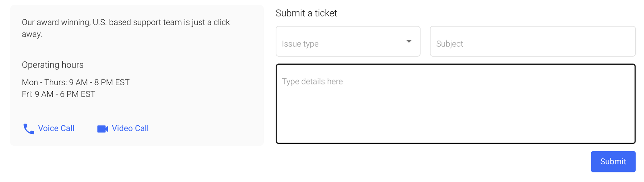Screen dimensions: 644x182
Task: Click into the Type details here textarea
Action: [x=455, y=104]
